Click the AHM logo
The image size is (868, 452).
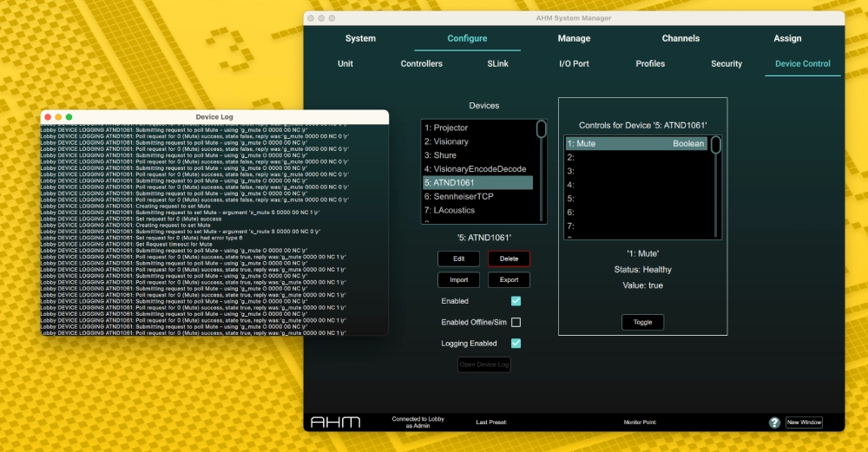coord(335,422)
